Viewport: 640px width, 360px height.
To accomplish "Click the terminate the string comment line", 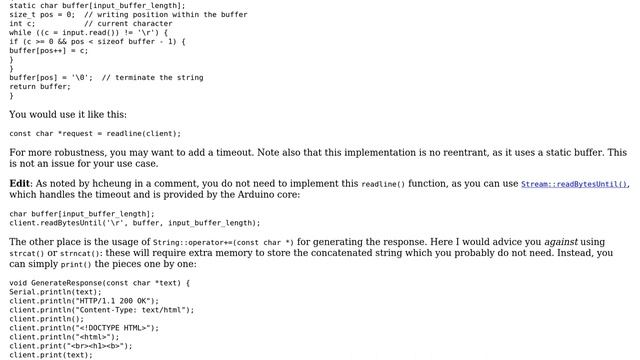I will [x=106, y=78].
